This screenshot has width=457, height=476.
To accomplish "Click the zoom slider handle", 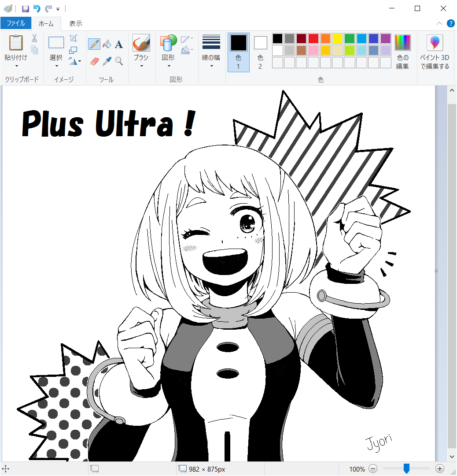I will pyautogui.click(x=407, y=469).
